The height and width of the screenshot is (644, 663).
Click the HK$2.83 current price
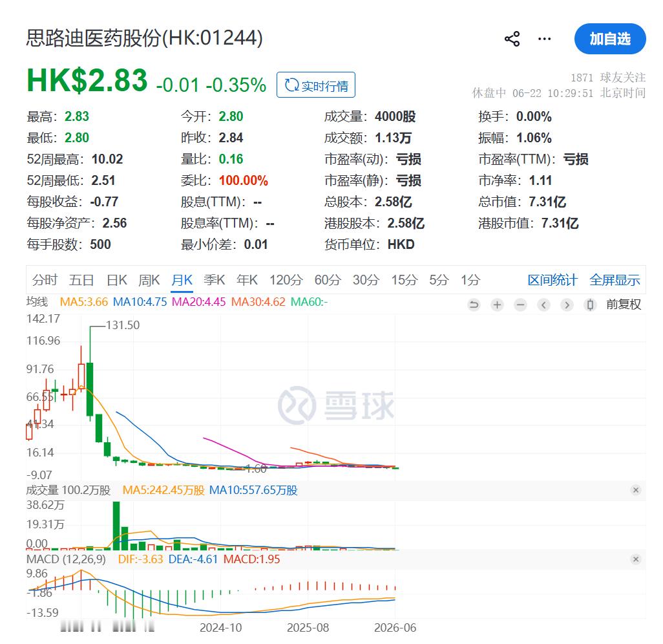point(87,80)
